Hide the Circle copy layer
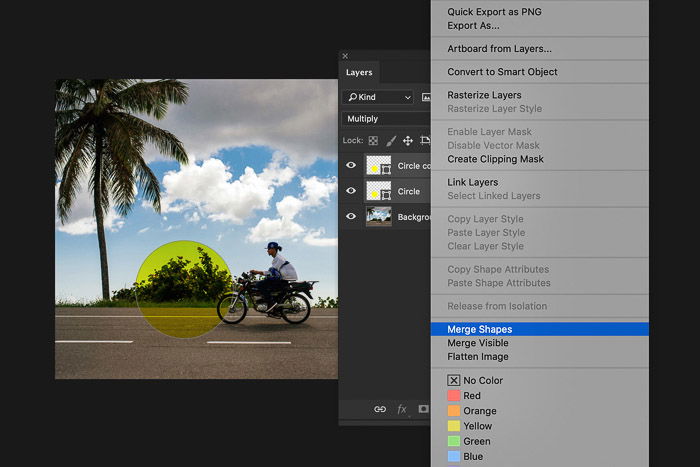Image resolution: width=700 pixels, height=467 pixels. click(351, 165)
